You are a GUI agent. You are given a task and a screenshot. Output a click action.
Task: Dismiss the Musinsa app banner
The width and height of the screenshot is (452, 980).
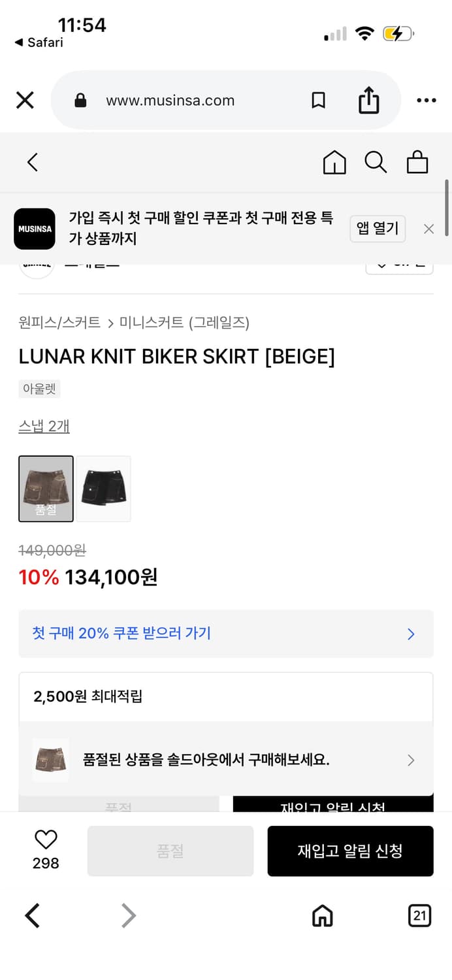(x=428, y=229)
